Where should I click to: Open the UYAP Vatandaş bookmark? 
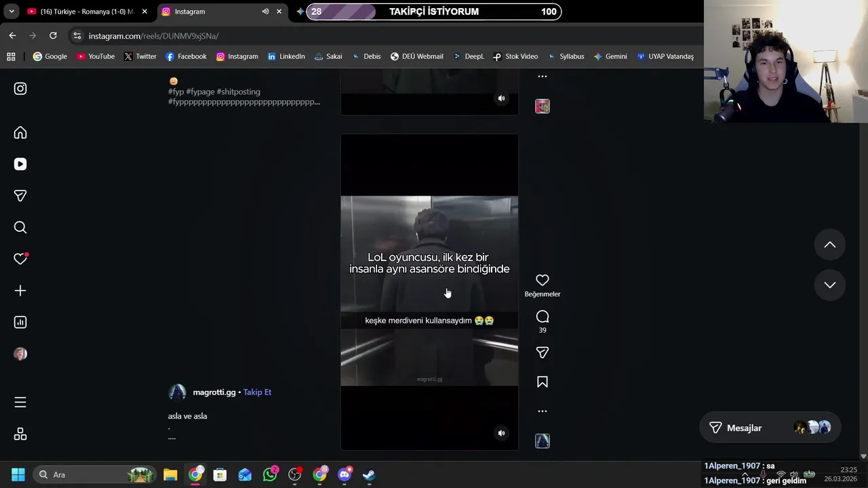(x=665, y=56)
